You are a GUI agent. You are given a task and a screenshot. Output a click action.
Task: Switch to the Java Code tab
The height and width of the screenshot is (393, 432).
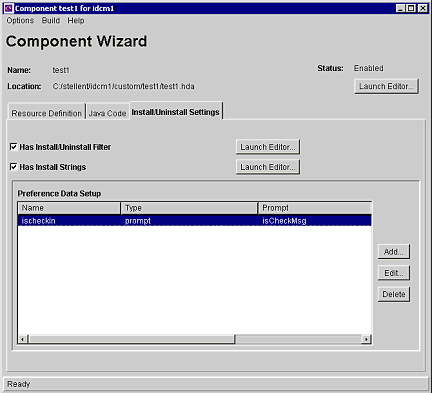107,113
